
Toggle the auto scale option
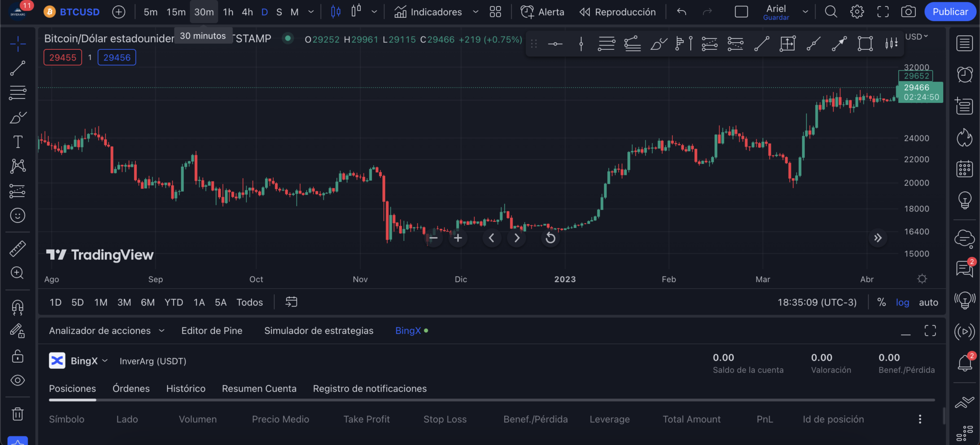pyautogui.click(x=928, y=302)
